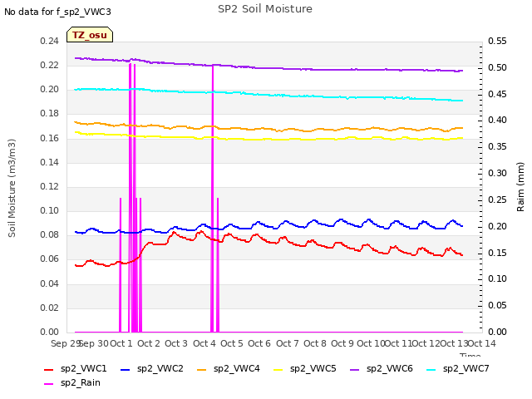Click the Raim (mm) right axis label

coord(520,187)
